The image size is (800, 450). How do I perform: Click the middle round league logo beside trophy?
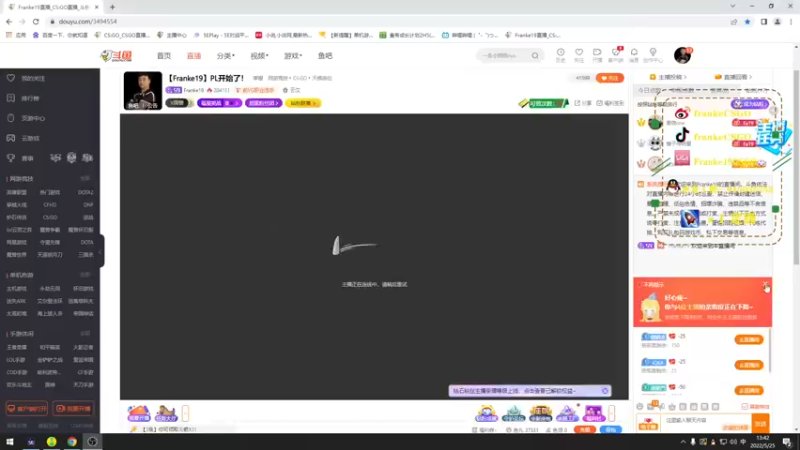[x=71, y=158]
